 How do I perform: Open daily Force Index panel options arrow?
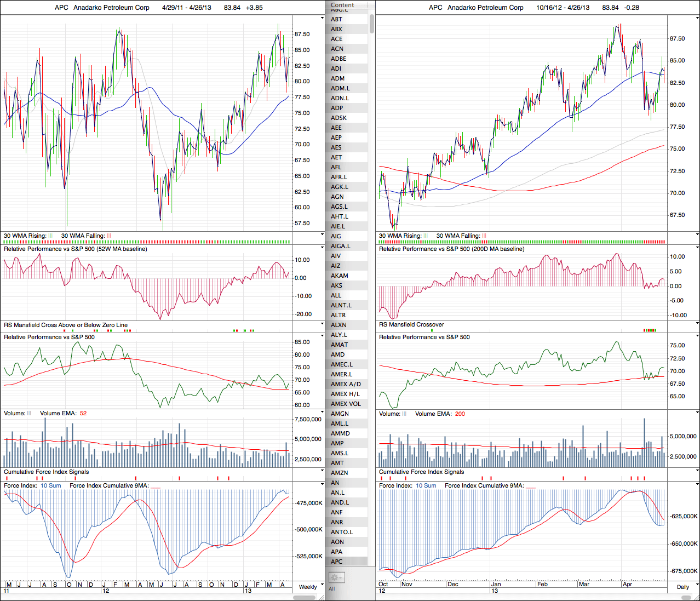tap(697, 485)
